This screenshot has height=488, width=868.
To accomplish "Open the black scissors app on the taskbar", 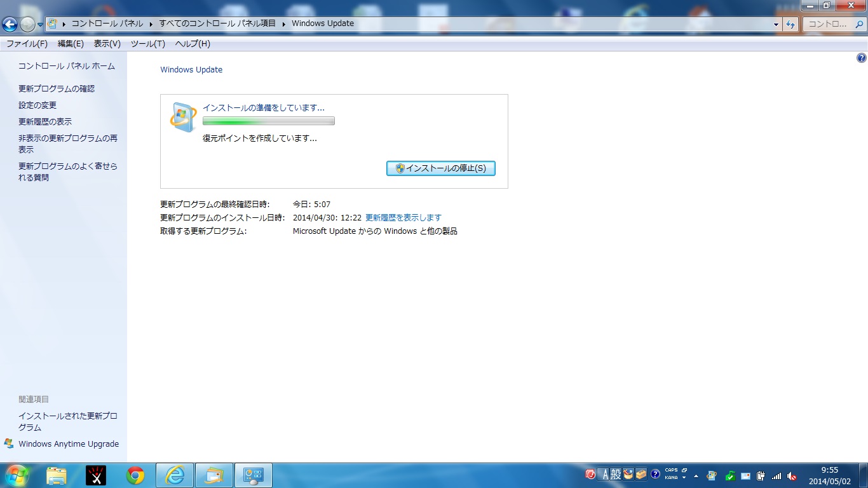I will tap(96, 475).
